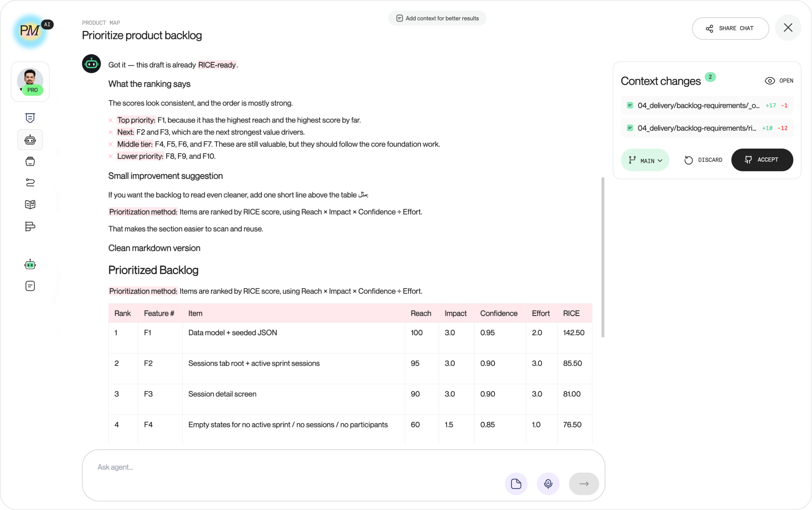Click RICE value 85.50
The height and width of the screenshot is (510, 812).
click(572, 364)
